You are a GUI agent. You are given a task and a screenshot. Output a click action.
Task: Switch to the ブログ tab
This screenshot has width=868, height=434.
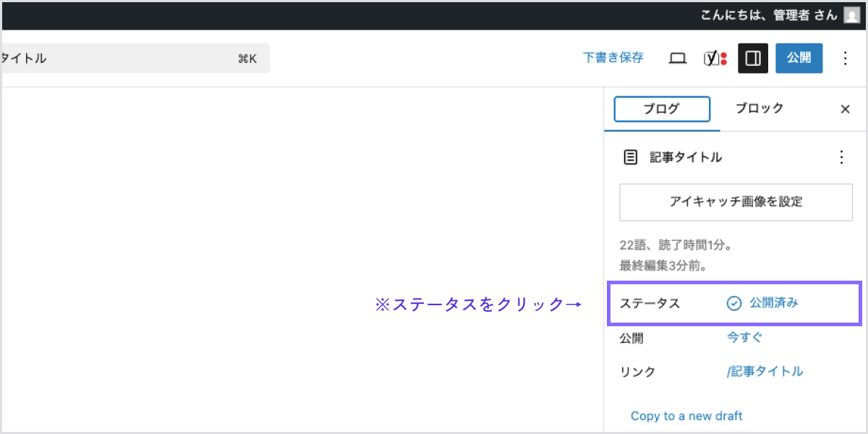[x=662, y=109]
